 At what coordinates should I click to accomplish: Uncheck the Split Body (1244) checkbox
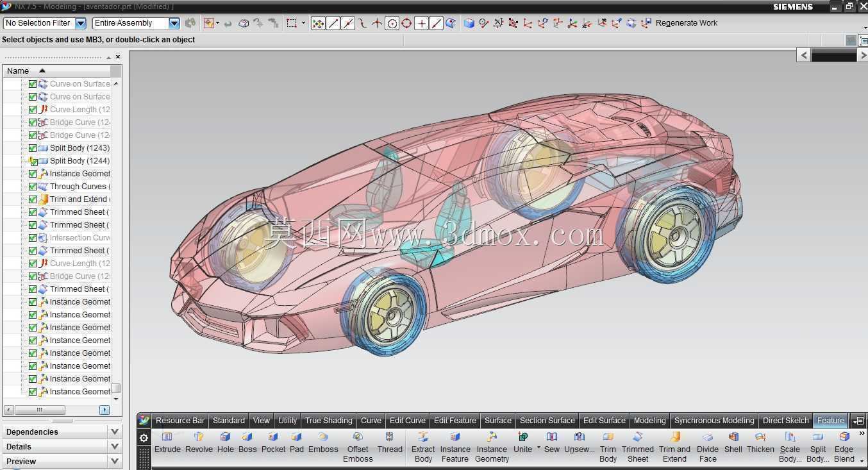tap(33, 161)
